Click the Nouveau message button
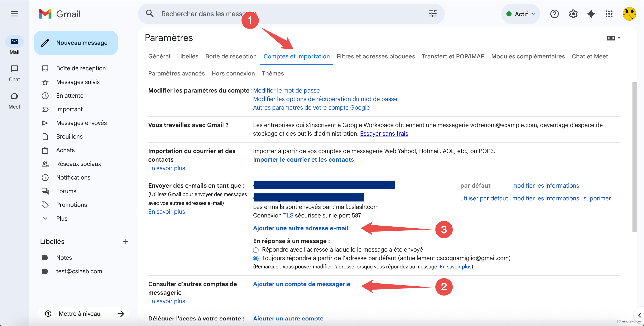This screenshot has width=644, height=326. click(x=76, y=43)
